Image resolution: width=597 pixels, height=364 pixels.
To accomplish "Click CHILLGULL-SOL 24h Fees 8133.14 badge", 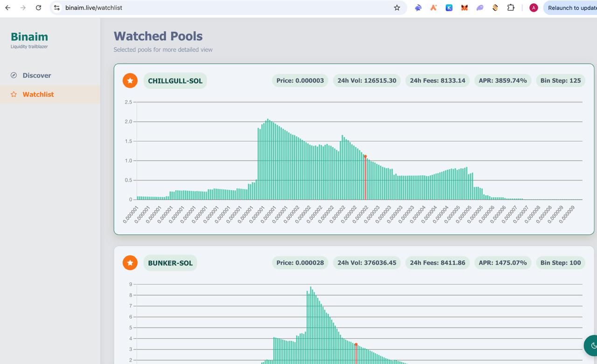I will click(437, 81).
